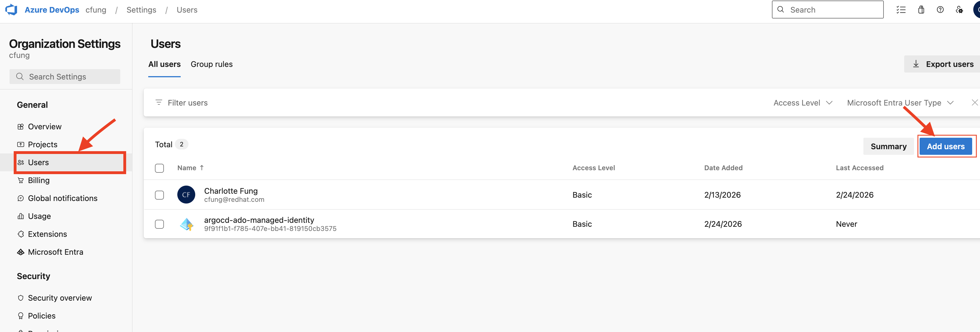This screenshot has height=332, width=980.
Task: Open Billing in the settings sidebar
Action: tap(38, 180)
